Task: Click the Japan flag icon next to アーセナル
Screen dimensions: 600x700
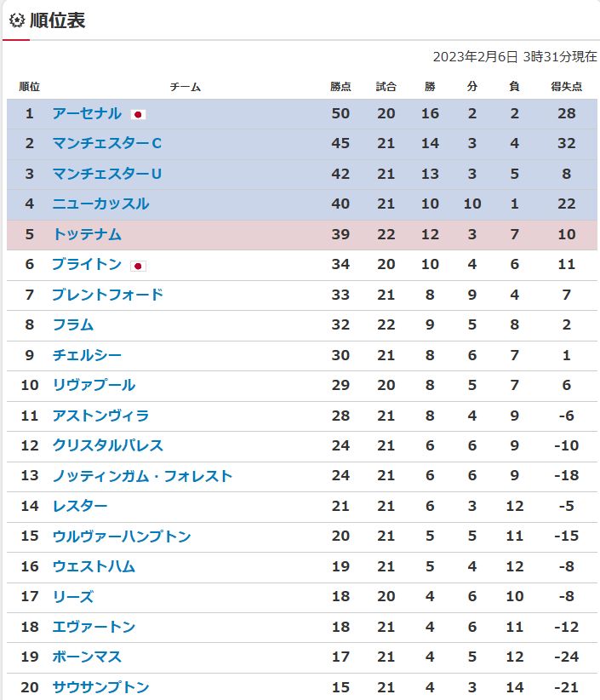Action: tap(138, 115)
